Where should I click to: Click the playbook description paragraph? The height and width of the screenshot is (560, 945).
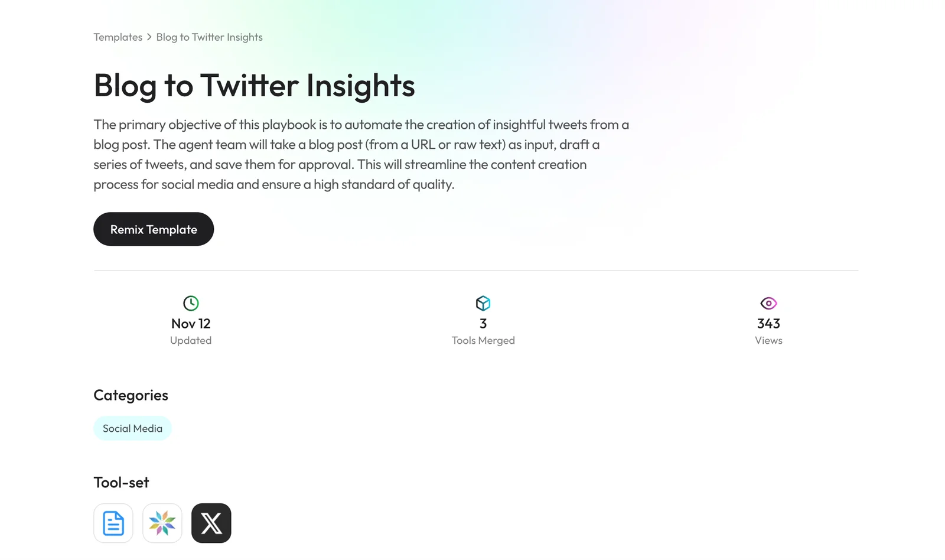coord(360,155)
